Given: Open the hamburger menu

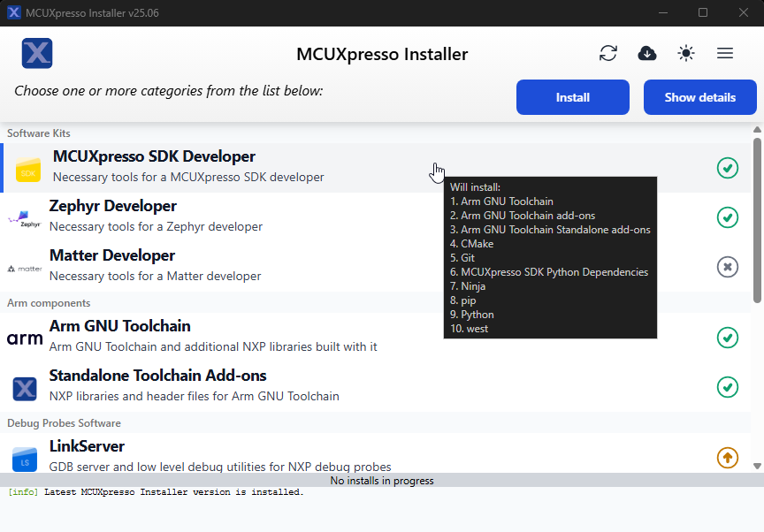Looking at the screenshot, I should [x=725, y=53].
